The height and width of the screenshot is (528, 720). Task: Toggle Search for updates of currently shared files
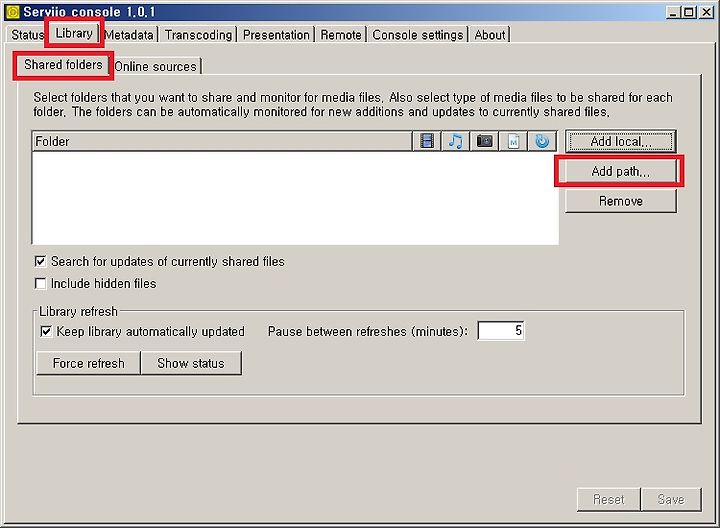click(x=40, y=262)
